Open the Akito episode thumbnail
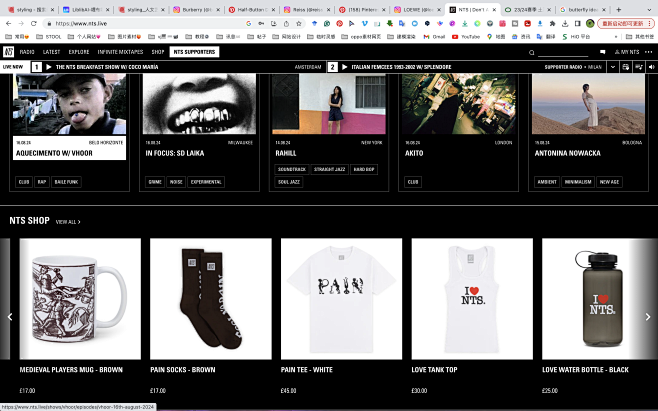This screenshot has width=658, height=411. point(459,104)
